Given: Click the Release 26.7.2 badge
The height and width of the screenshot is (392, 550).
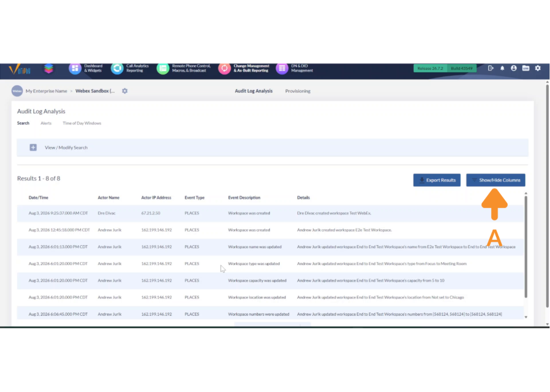Looking at the screenshot, I should click(430, 68).
